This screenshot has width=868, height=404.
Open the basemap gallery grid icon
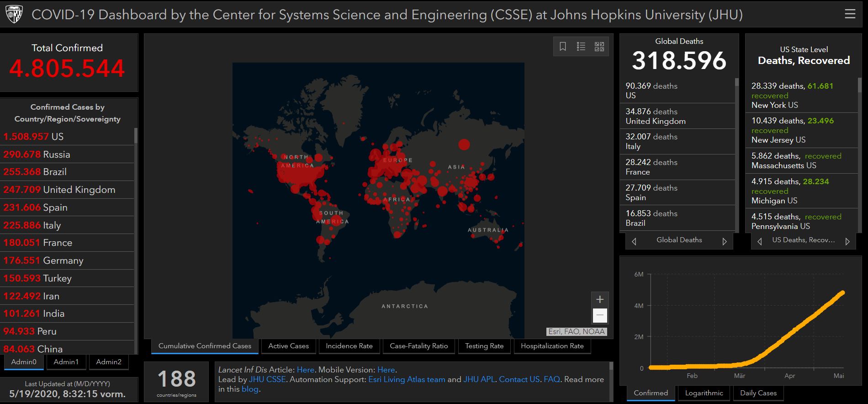pyautogui.click(x=599, y=47)
